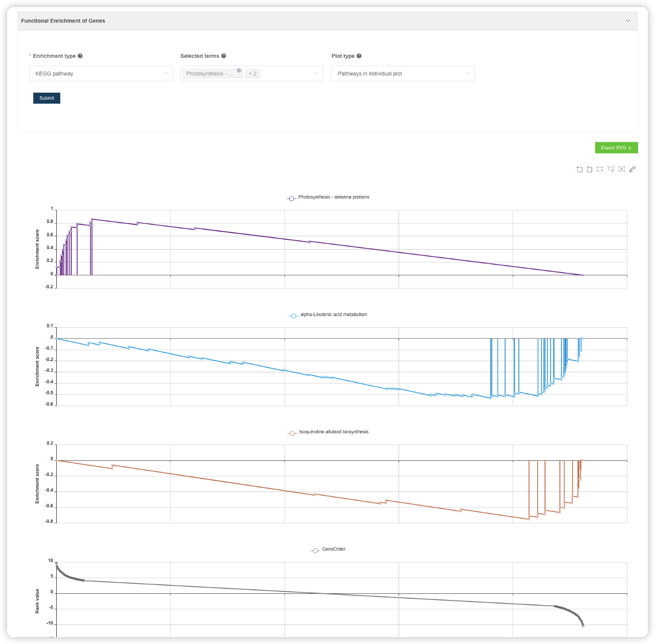Click the help icon beside Enrichment type
Image resolution: width=655 pixels, height=644 pixels.
click(80, 56)
